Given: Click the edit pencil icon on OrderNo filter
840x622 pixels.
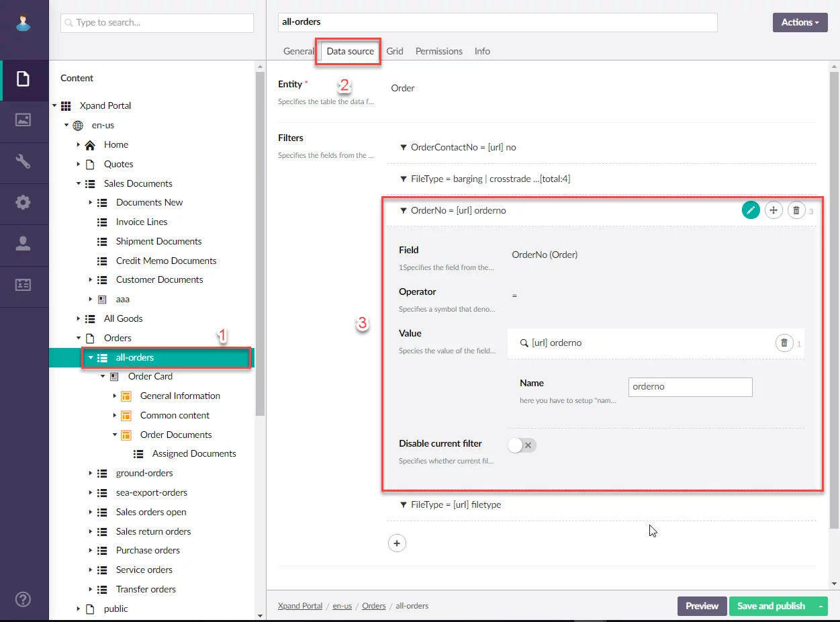Looking at the screenshot, I should click(x=751, y=210).
